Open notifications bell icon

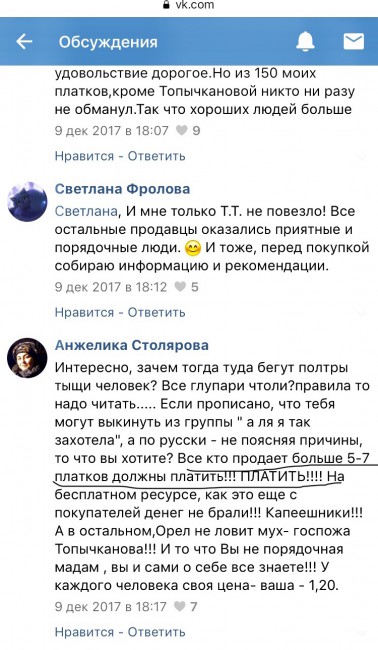305,41
